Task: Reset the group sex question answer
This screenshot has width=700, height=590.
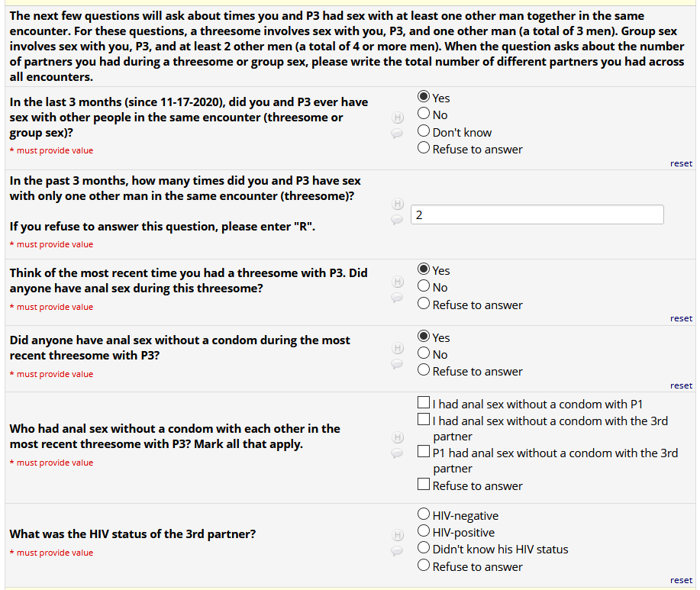Action: coord(681,163)
